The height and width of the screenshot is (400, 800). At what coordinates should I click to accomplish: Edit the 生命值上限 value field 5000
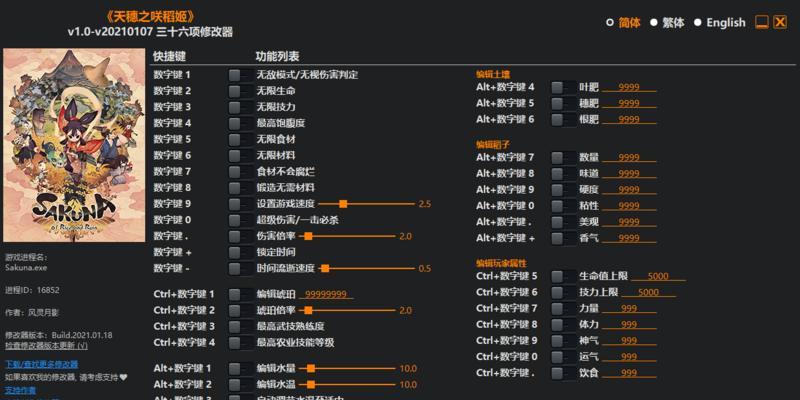point(658,277)
